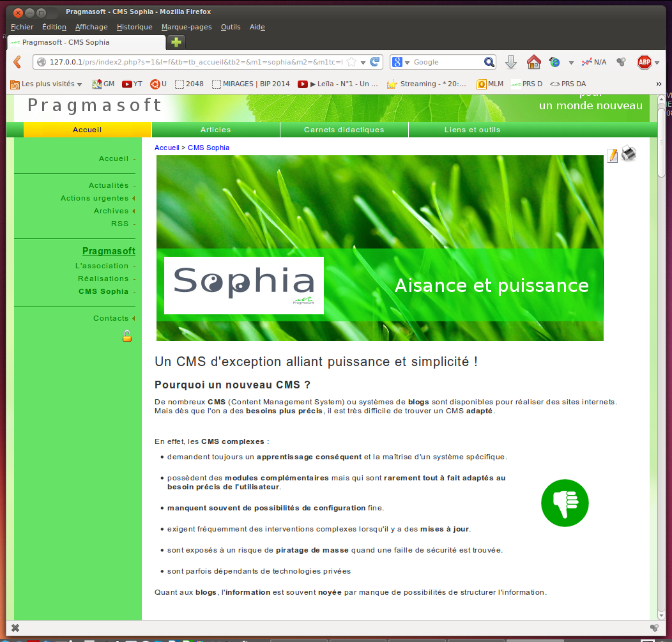The width and height of the screenshot is (672, 642).
Task: Open the Affichage menu
Action: (91, 27)
